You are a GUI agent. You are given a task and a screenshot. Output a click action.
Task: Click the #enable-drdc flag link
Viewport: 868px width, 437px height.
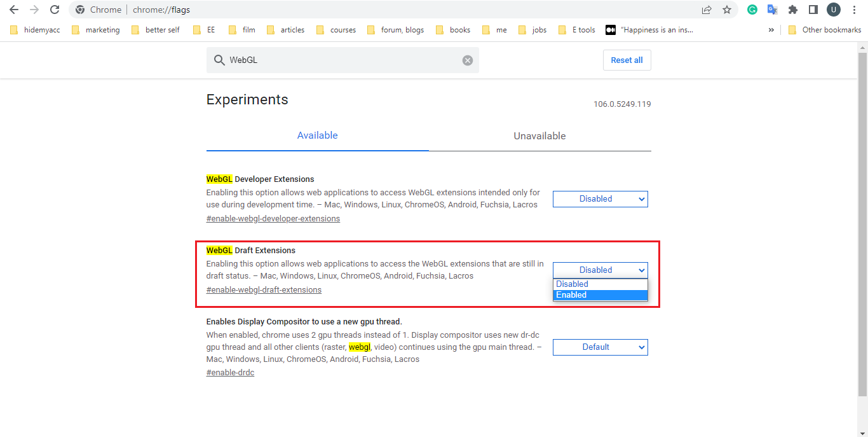pyautogui.click(x=230, y=373)
